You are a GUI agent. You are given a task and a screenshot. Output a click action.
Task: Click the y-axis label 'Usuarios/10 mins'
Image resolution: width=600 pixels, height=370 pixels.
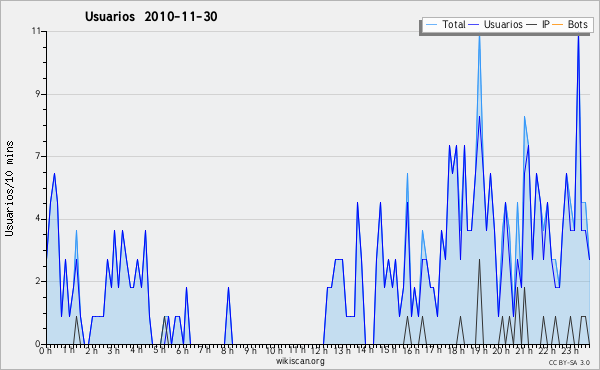9,188
